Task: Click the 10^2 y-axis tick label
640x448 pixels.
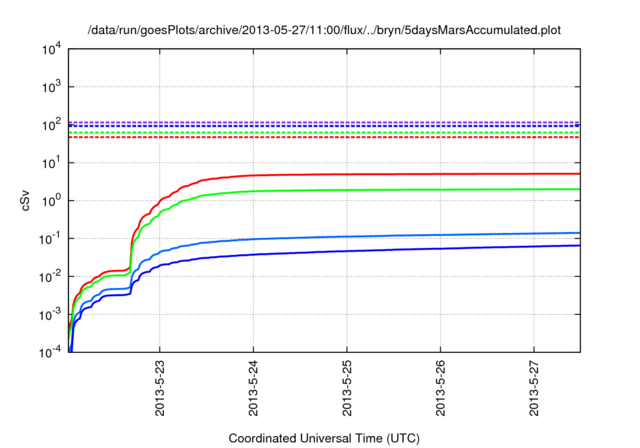Action: point(51,125)
